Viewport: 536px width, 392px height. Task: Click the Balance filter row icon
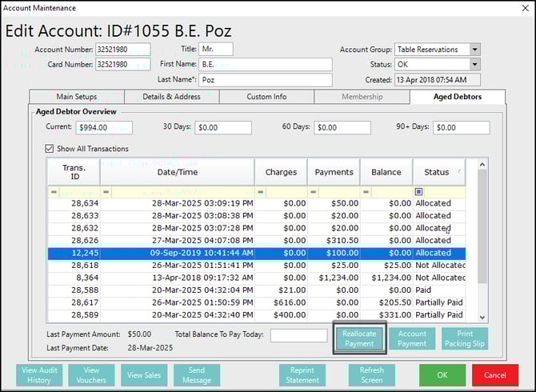tap(366, 192)
